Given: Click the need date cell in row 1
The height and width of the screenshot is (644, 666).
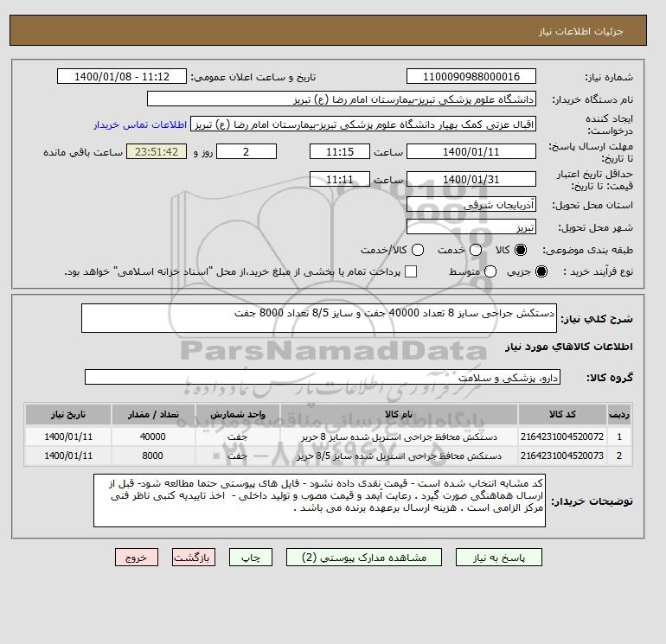Looking at the screenshot, I should click(x=68, y=437).
